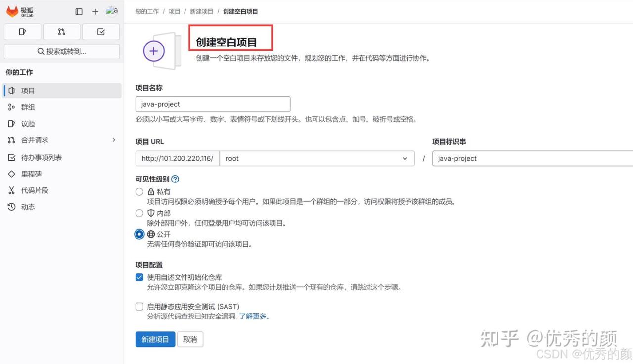Click the 新建项目 button
Image resolution: width=633 pixels, height=364 pixels.
[x=155, y=339]
